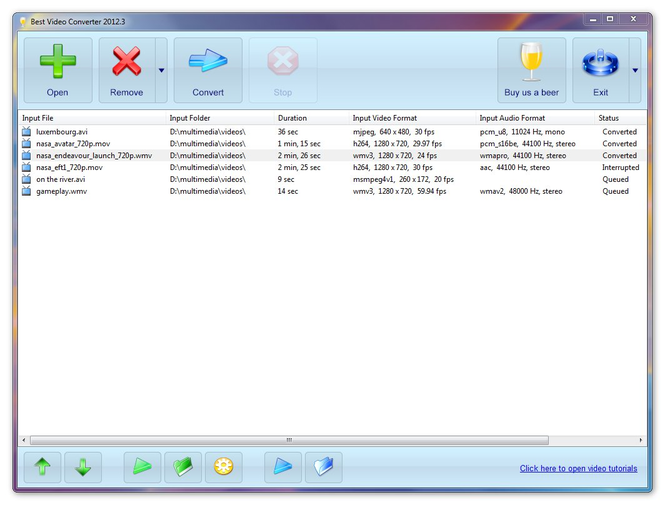Click the red X Remove button
This screenshot has height=505, width=665.
[x=127, y=70]
